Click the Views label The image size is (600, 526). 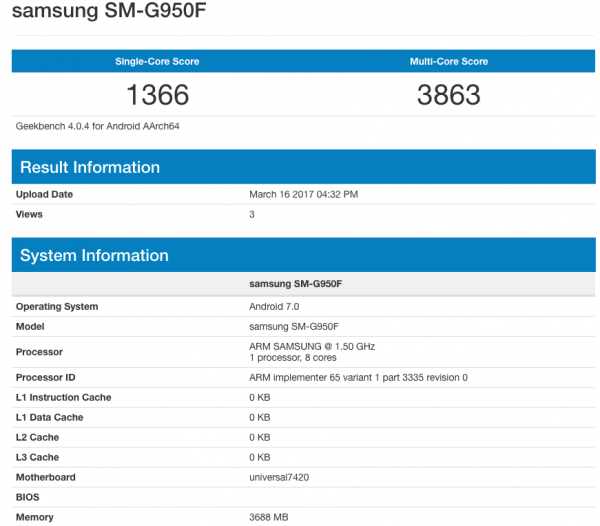[x=29, y=214]
